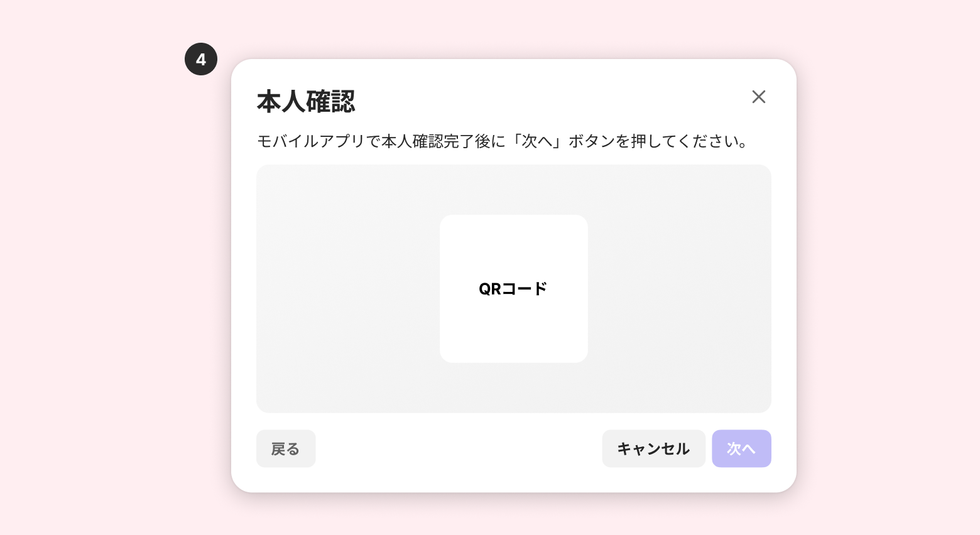This screenshot has width=980, height=535.
Task: Click empty footer space between 戻る and キャンセル
Action: click(x=459, y=448)
